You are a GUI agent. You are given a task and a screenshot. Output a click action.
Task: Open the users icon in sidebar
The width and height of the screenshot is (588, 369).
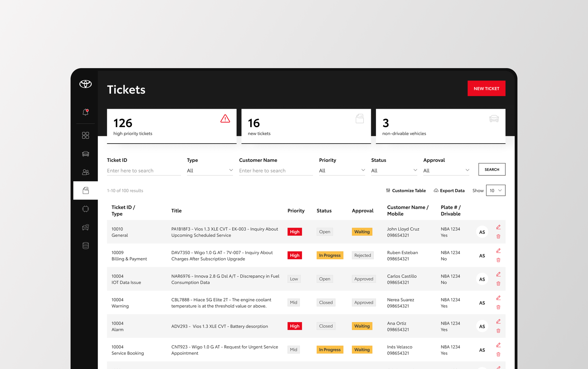[x=86, y=172]
